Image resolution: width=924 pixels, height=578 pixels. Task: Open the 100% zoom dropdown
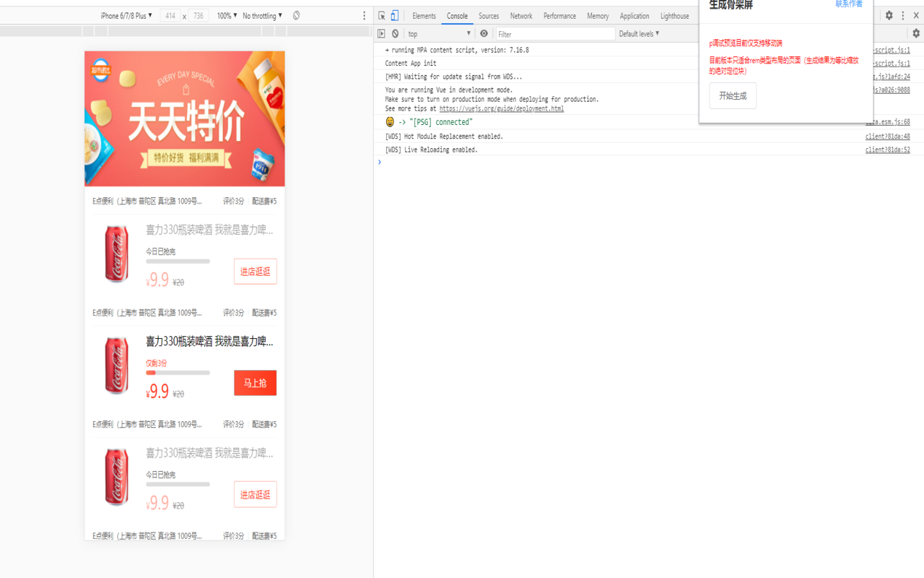(227, 16)
